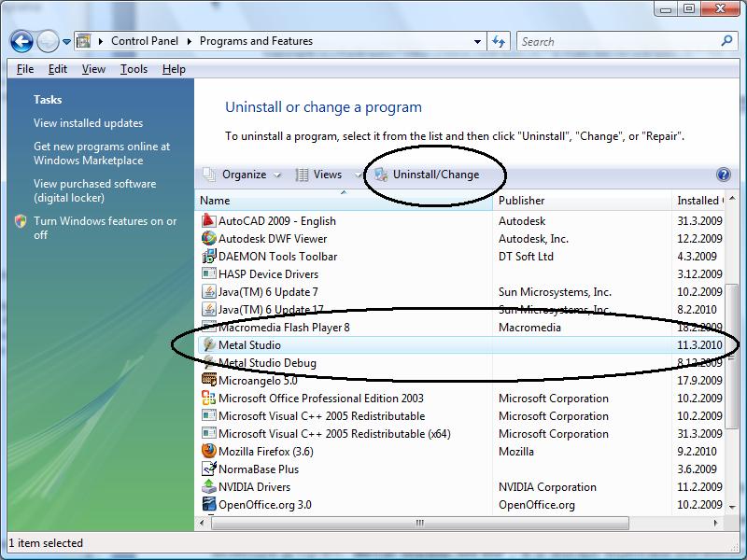Viewport: 747px width, 560px height.
Task: Click Programs and Features breadcrumb
Action: [256, 41]
